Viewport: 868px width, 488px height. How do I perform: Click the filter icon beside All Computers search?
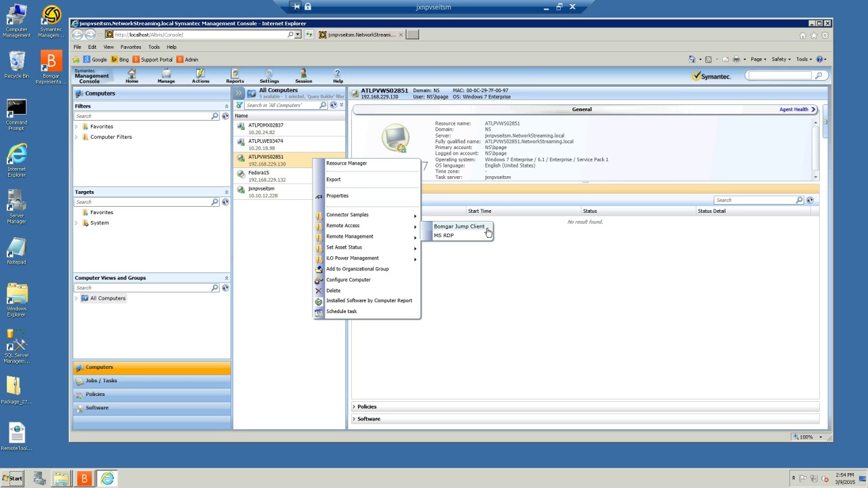click(x=239, y=105)
